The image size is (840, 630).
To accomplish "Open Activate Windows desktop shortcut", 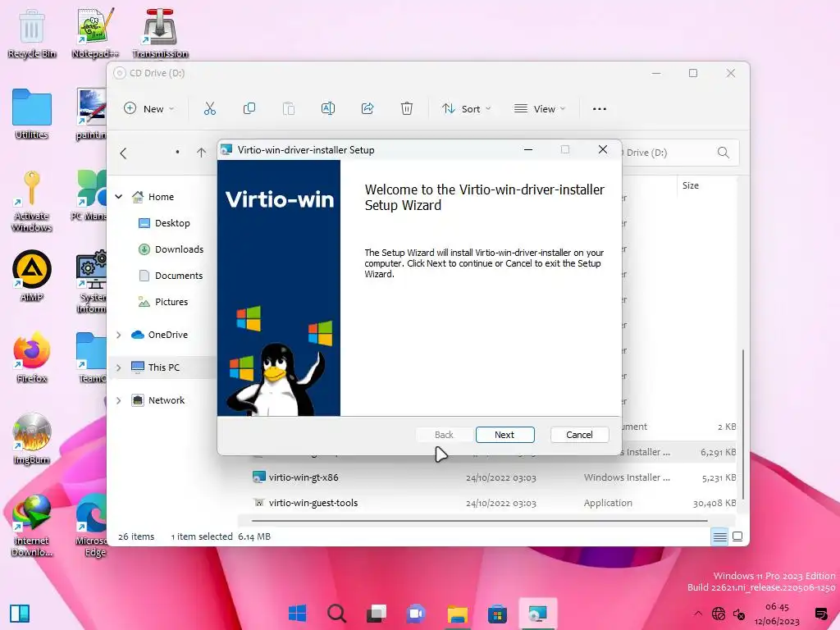I will [32, 202].
